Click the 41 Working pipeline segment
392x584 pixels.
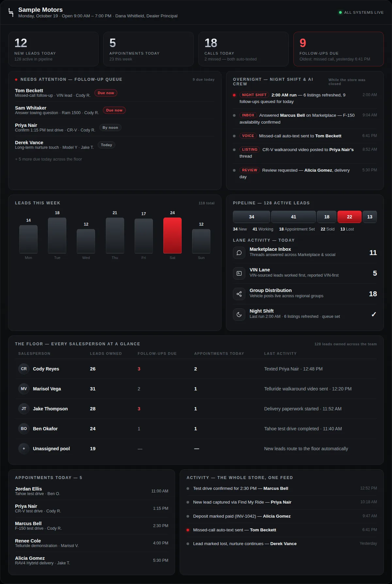293,217
